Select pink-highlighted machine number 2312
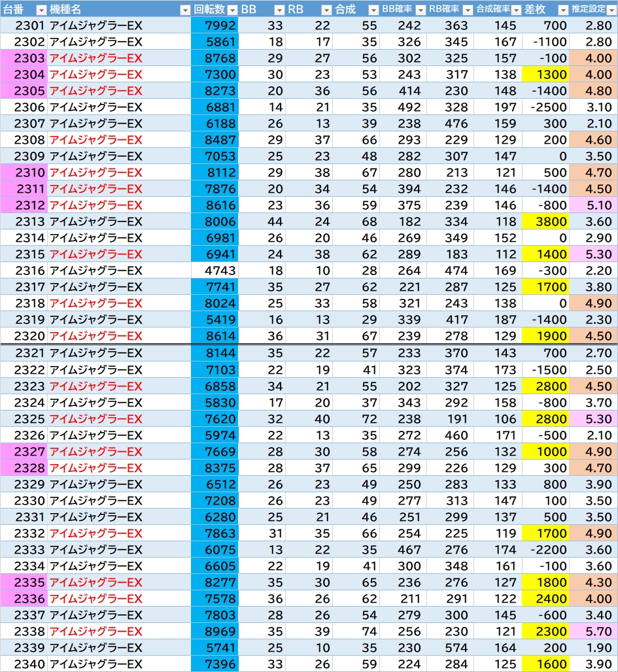This screenshot has width=618, height=672. 24,205
